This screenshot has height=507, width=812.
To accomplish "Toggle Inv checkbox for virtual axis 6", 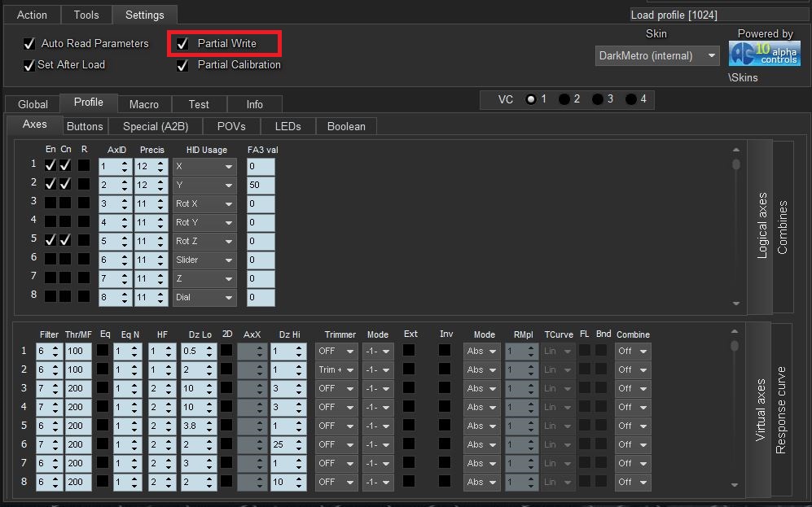I will [x=445, y=444].
